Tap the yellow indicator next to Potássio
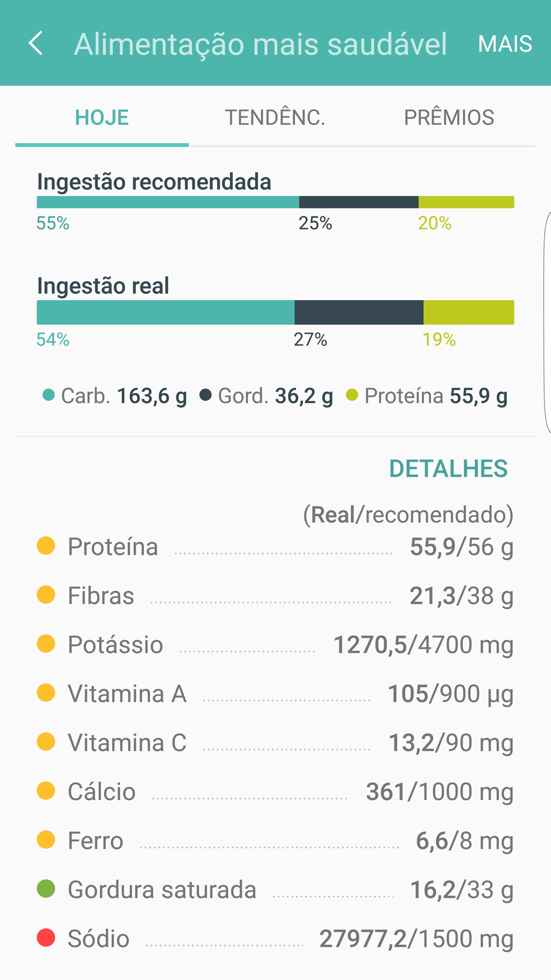The height and width of the screenshot is (980, 551). pos(46,644)
